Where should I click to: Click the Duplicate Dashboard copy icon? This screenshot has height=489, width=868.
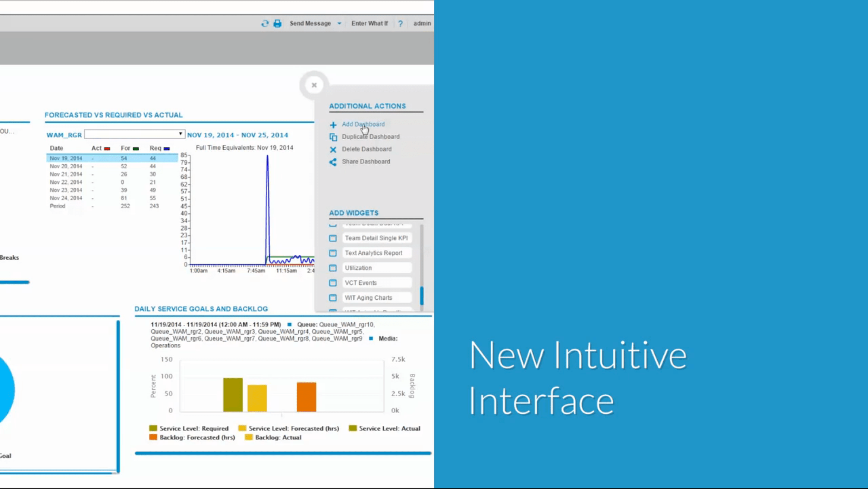333,137
